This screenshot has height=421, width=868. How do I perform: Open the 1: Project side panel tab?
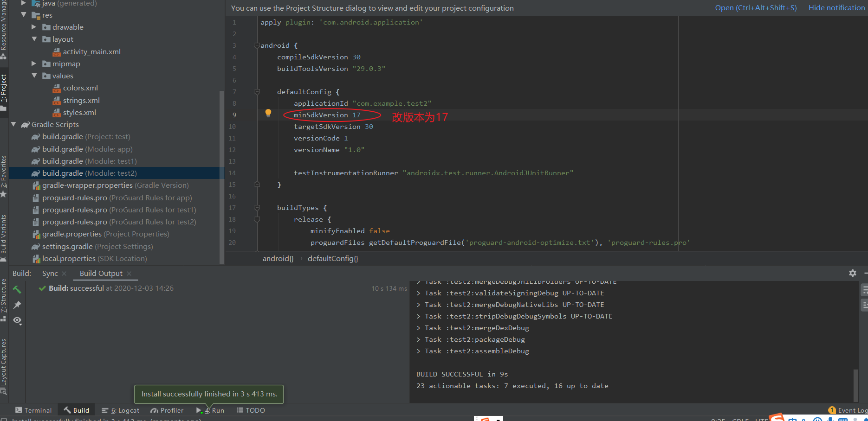point(4,92)
